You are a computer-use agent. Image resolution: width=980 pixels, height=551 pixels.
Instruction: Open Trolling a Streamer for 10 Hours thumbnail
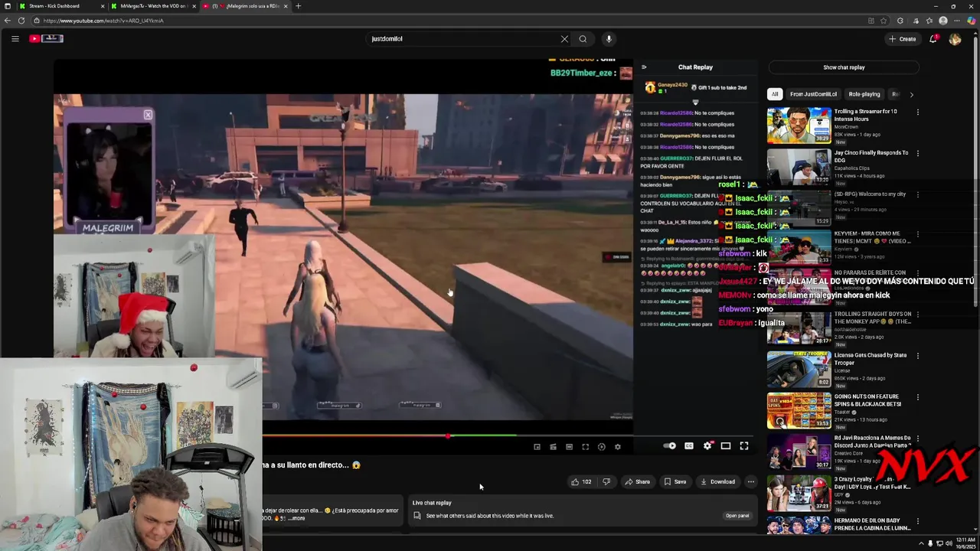click(799, 125)
